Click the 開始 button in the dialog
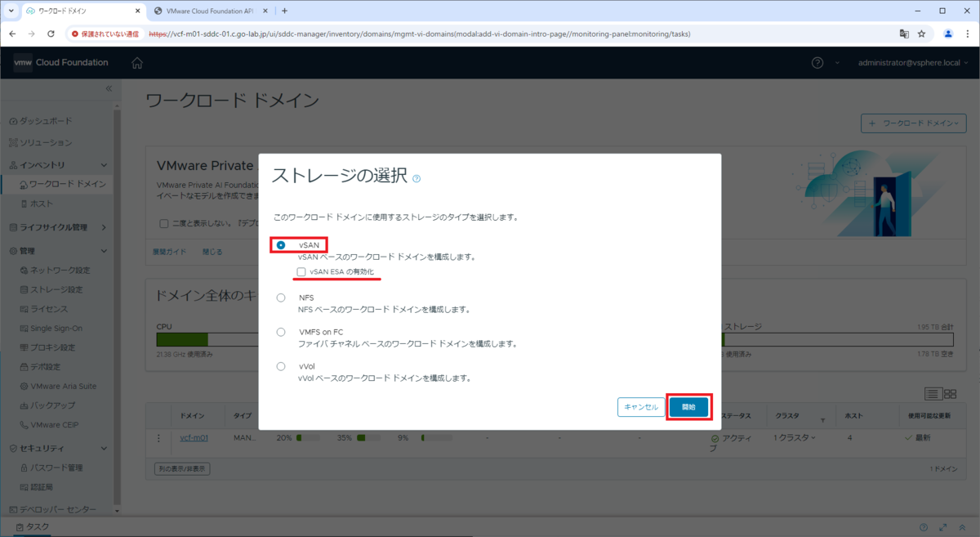This screenshot has width=980, height=537. click(x=688, y=407)
